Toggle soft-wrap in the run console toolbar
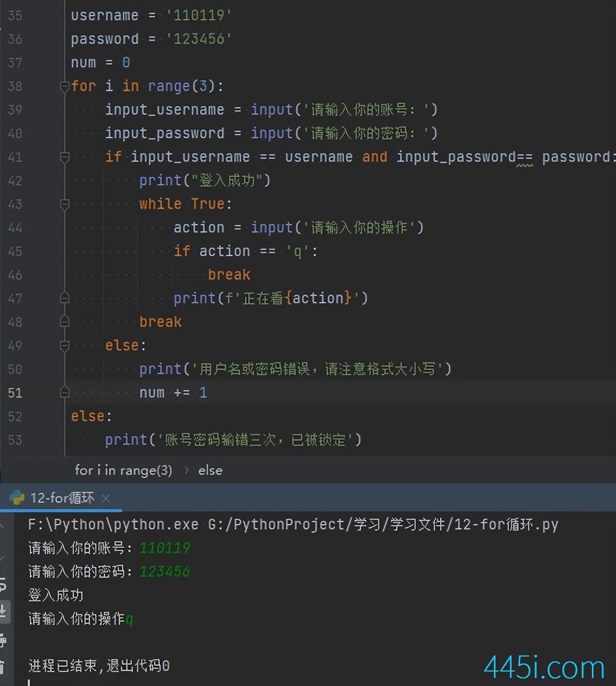616x686 pixels. (x=3, y=585)
